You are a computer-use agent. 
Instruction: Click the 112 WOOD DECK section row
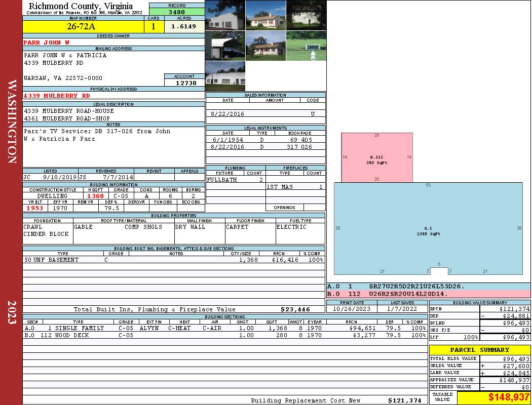click(x=225, y=335)
